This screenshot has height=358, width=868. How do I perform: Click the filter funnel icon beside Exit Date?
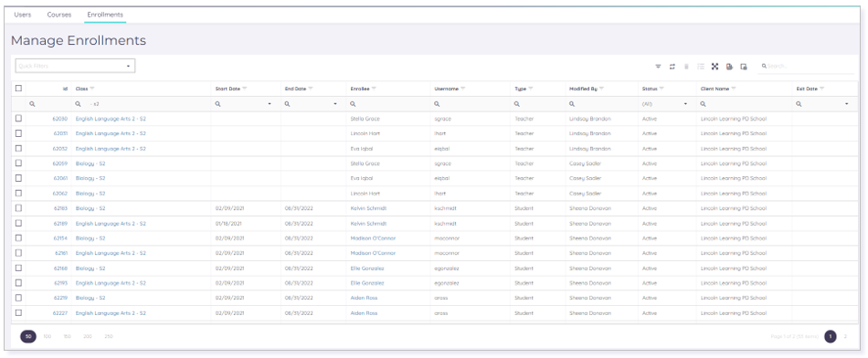(x=822, y=89)
